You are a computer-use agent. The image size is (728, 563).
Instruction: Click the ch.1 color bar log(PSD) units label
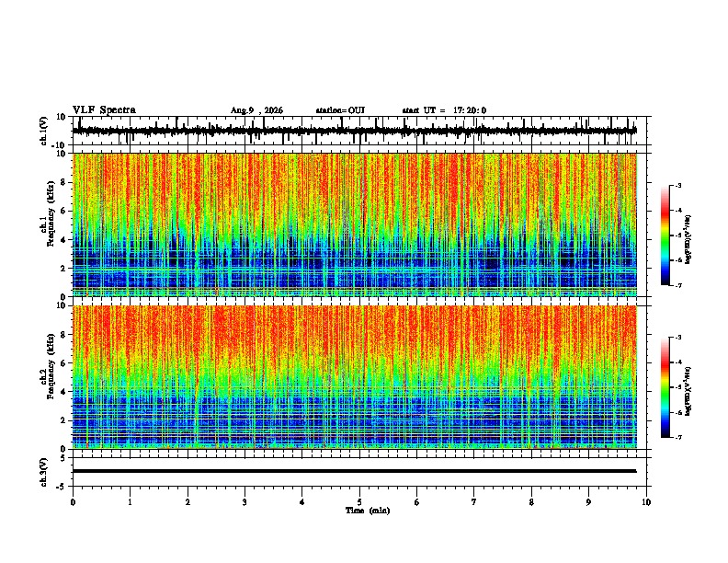click(688, 239)
